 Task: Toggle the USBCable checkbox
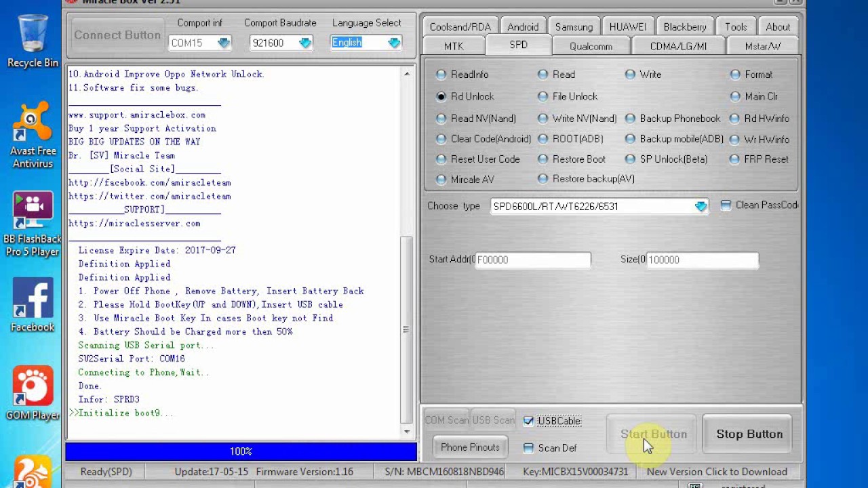pos(528,421)
